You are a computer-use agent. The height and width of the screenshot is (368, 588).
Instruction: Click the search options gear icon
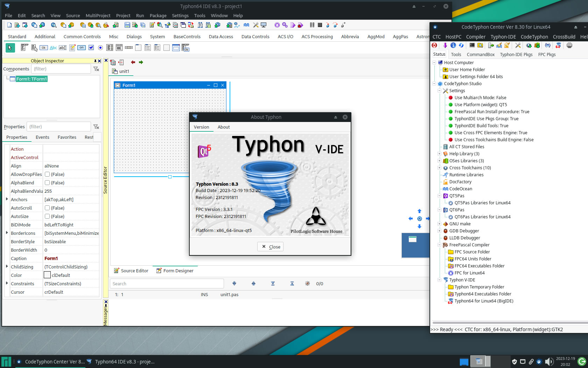(x=307, y=284)
